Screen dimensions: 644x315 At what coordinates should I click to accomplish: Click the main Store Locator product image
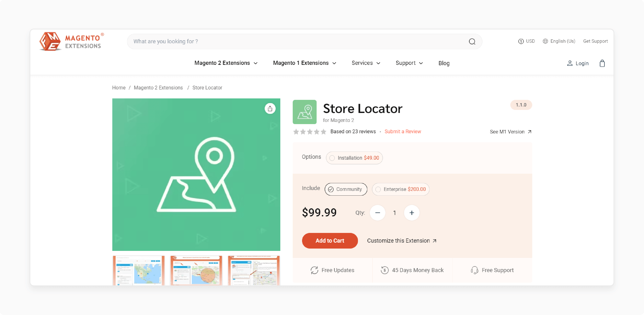coord(196,175)
